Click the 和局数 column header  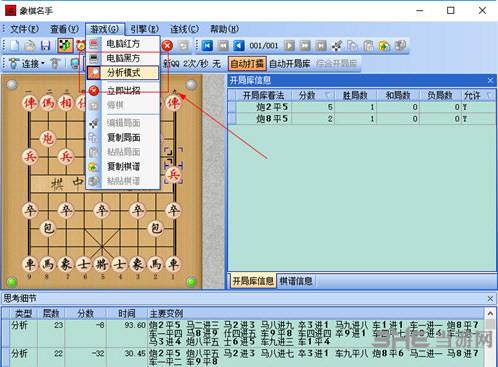398,96
